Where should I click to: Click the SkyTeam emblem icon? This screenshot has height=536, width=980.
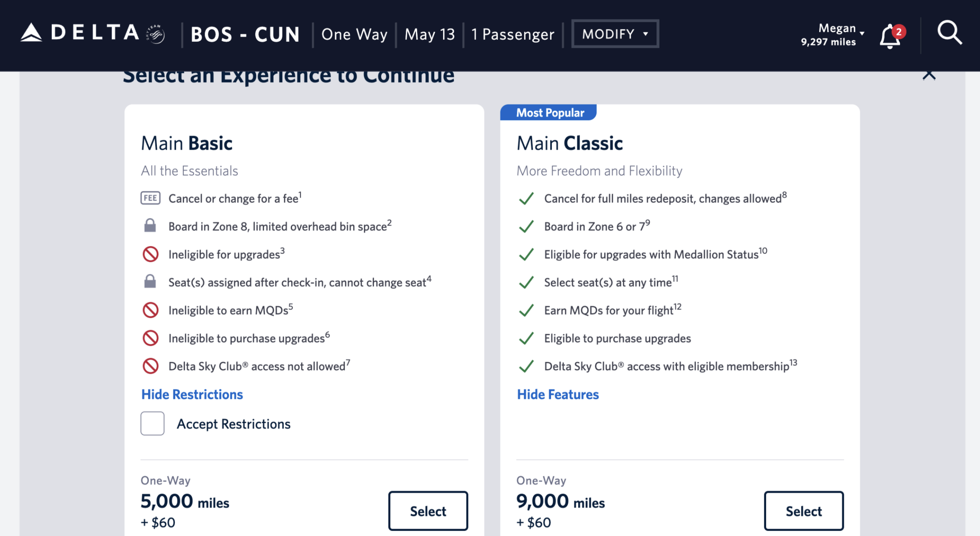156,34
